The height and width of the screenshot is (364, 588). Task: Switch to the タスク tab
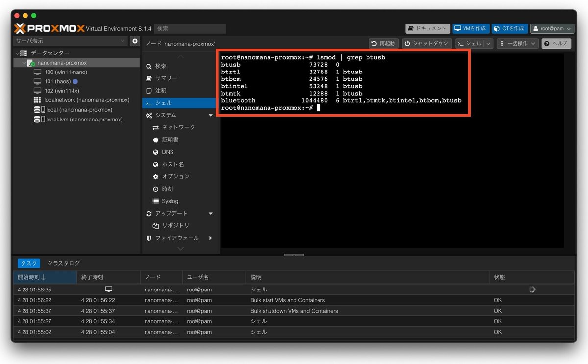coord(28,263)
